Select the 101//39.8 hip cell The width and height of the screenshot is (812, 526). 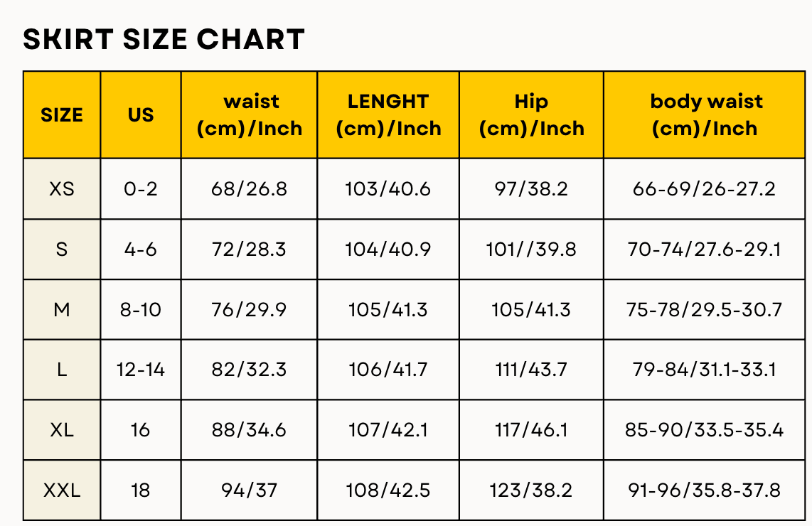tap(531, 249)
